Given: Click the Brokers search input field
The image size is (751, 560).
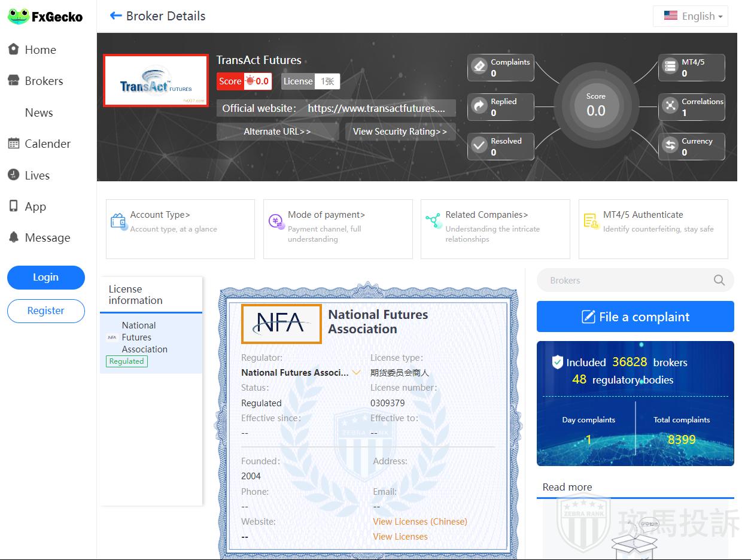Looking at the screenshot, I should [x=622, y=280].
